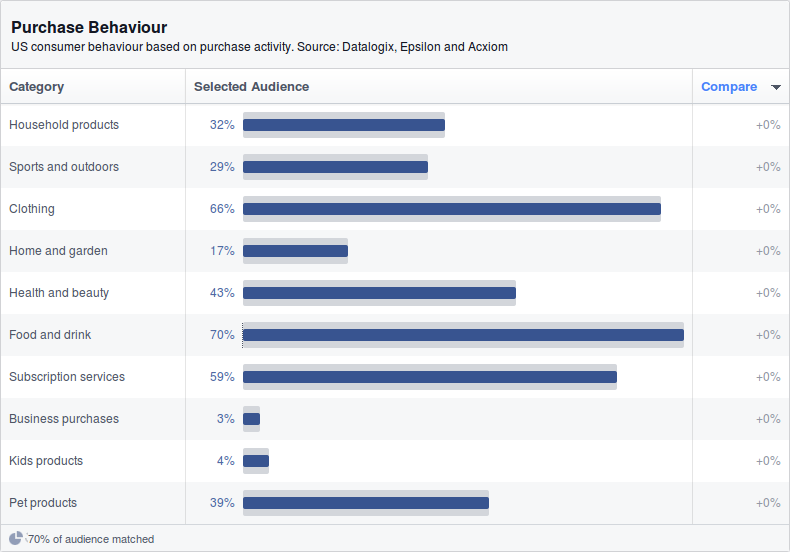Click the Purchase Behaviour title
This screenshot has width=790, height=552.
89,27
